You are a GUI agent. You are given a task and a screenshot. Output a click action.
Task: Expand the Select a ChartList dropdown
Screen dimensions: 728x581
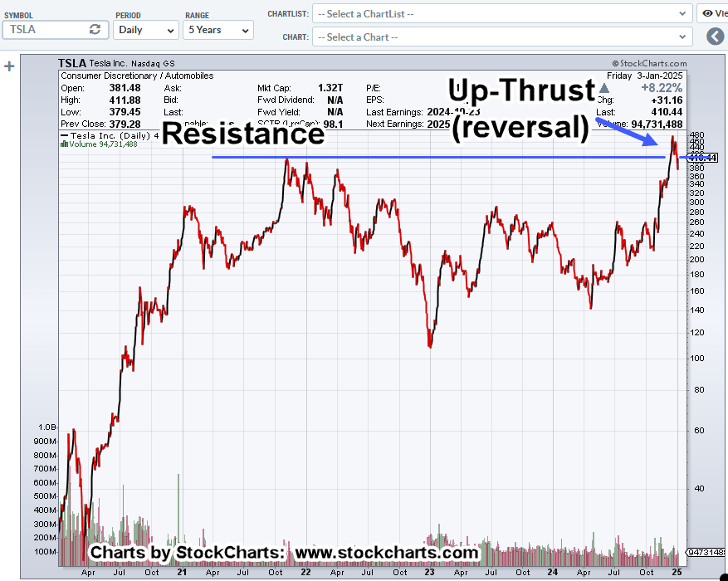(x=502, y=13)
